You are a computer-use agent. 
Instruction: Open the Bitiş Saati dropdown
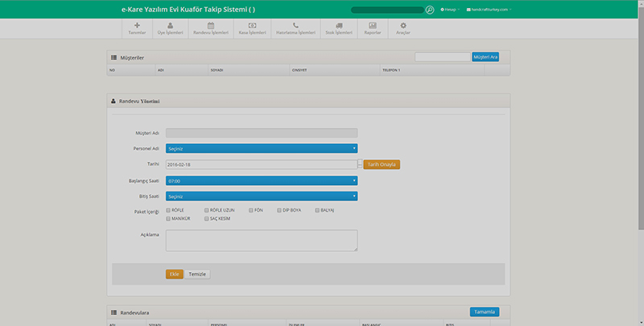(262, 196)
